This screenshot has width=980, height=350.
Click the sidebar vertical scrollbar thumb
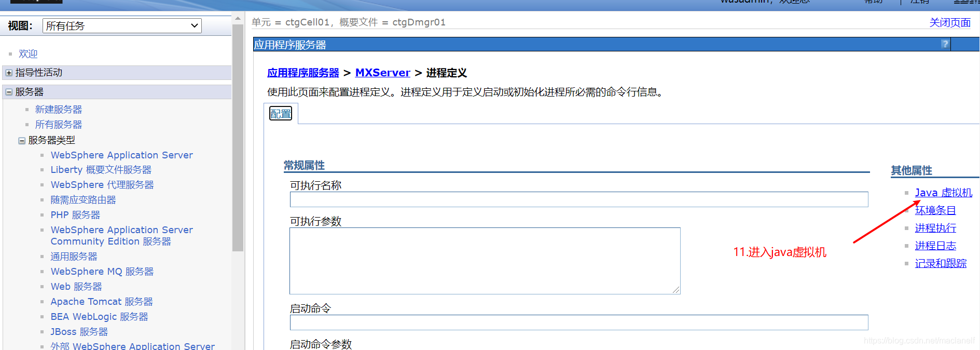coord(238,138)
